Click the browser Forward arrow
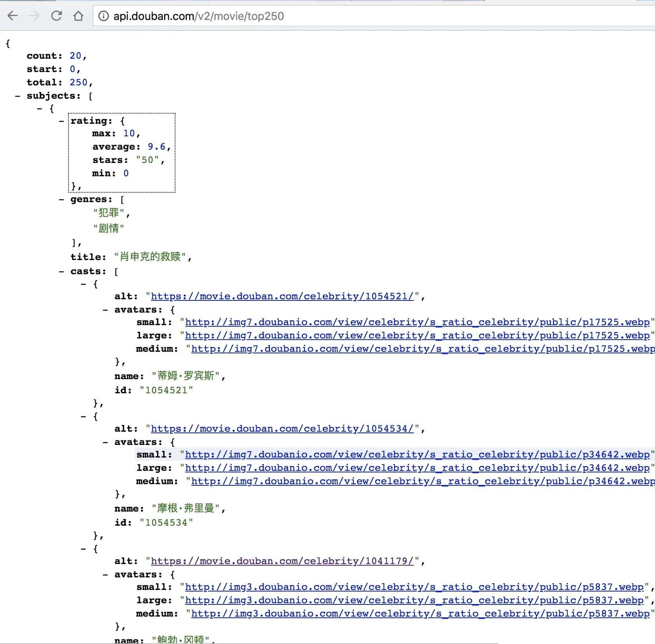 pyautogui.click(x=34, y=16)
